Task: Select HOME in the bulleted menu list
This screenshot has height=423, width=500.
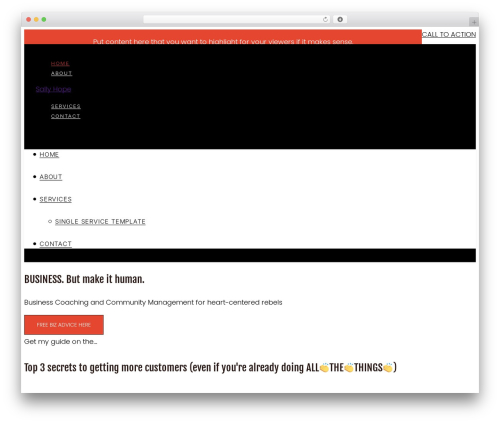Action: (49, 154)
